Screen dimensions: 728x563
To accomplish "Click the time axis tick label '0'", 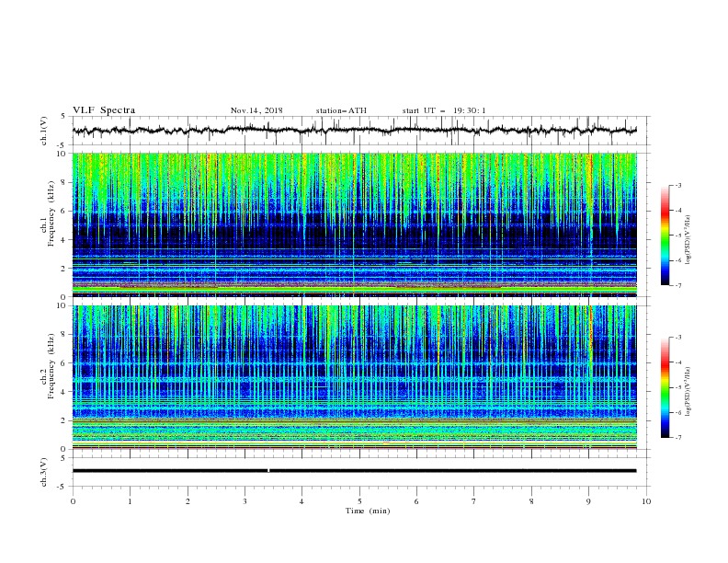I will (73, 501).
